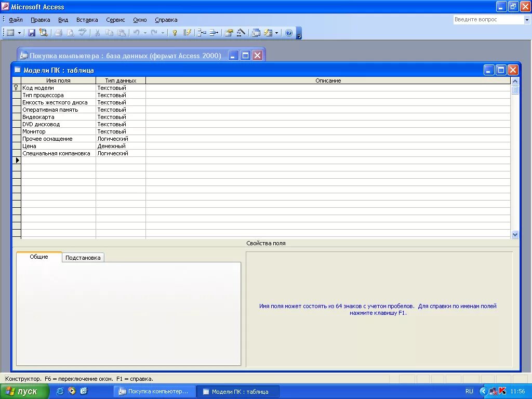Screen dimensions: 532x399
Task: Click the New Object toolbar icon
Action: [x=268, y=33]
